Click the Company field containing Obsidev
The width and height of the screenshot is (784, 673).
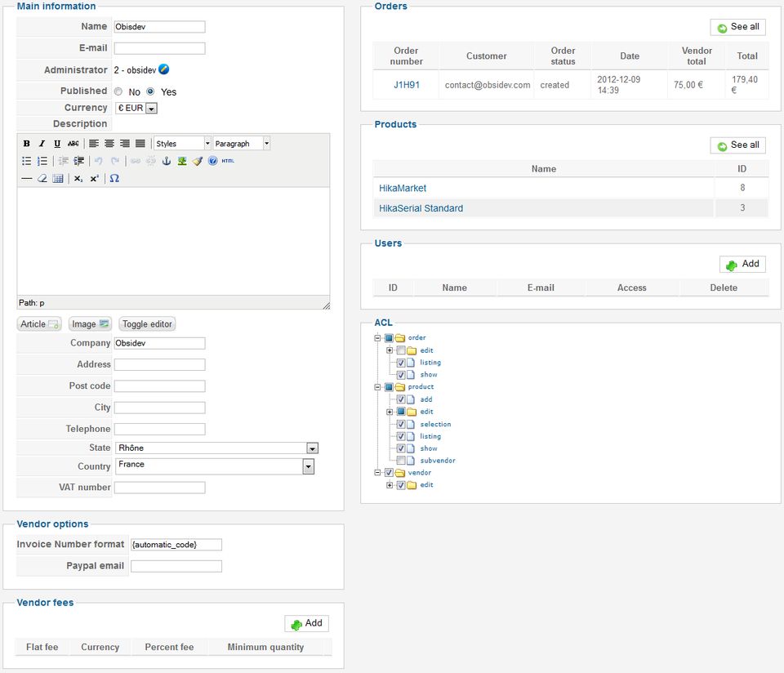(x=159, y=343)
